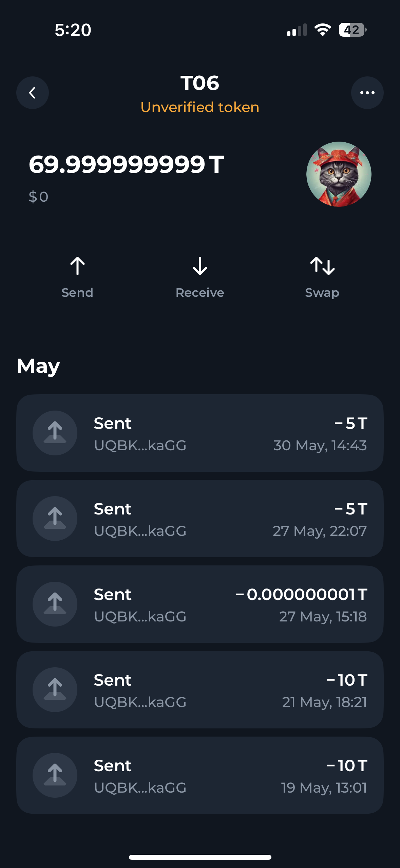Tap the "Unverified token" warning label
Image resolution: width=400 pixels, height=868 pixels.
pos(200,107)
